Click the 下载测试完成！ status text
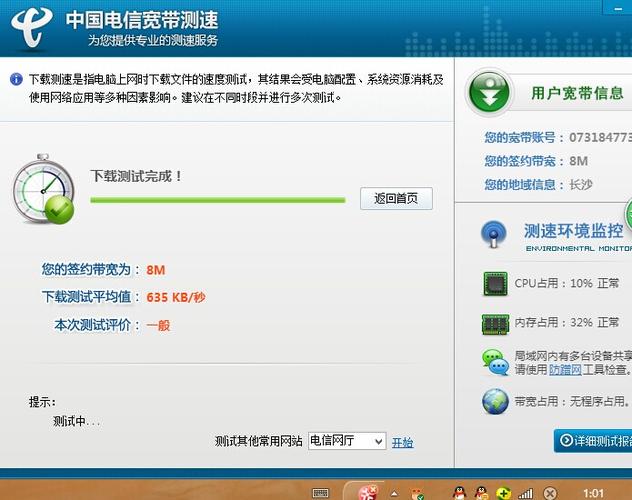This screenshot has height=500, width=632. [x=137, y=176]
